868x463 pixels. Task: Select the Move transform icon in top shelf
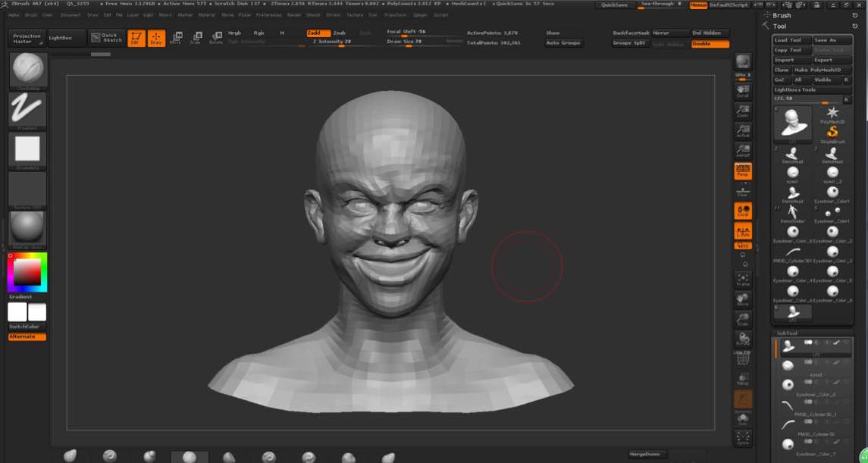pos(176,38)
